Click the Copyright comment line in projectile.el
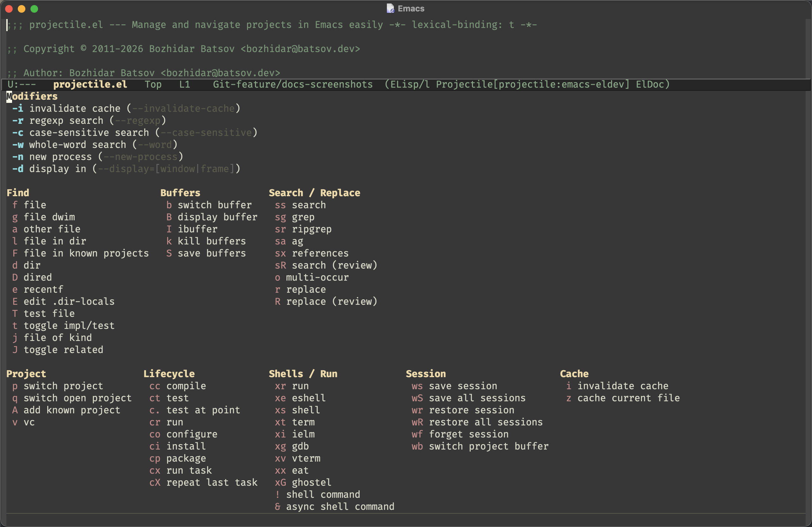 (184, 49)
